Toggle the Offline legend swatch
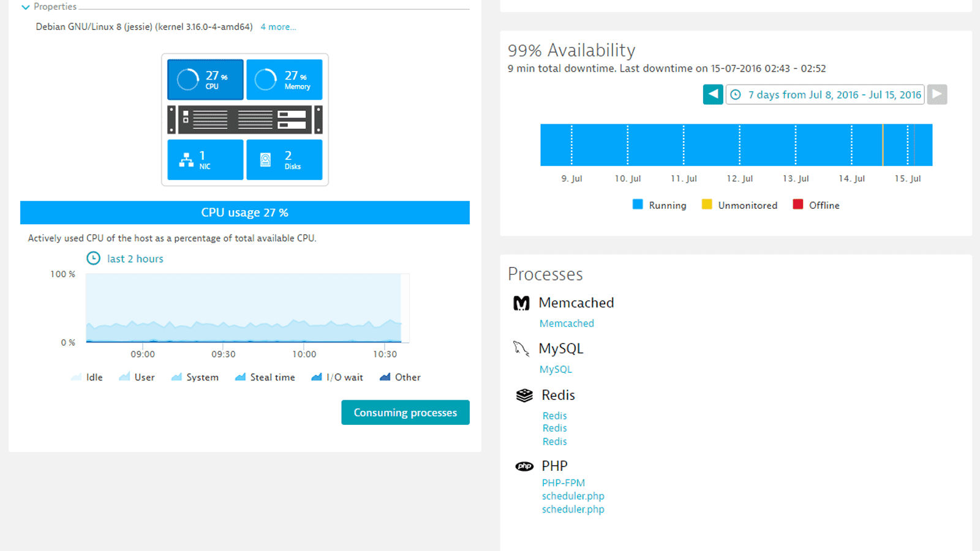980x551 pixels. [x=797, y=204]
